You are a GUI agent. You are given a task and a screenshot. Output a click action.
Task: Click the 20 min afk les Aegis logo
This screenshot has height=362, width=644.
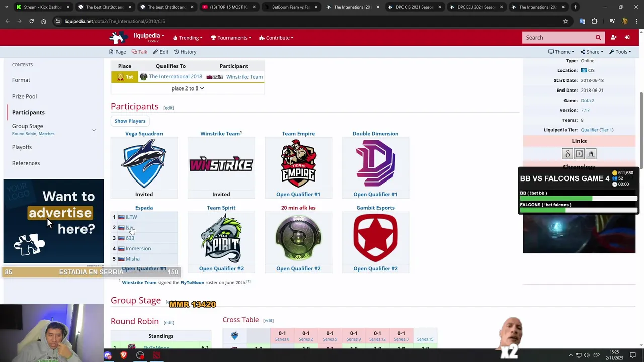(298, 238)
